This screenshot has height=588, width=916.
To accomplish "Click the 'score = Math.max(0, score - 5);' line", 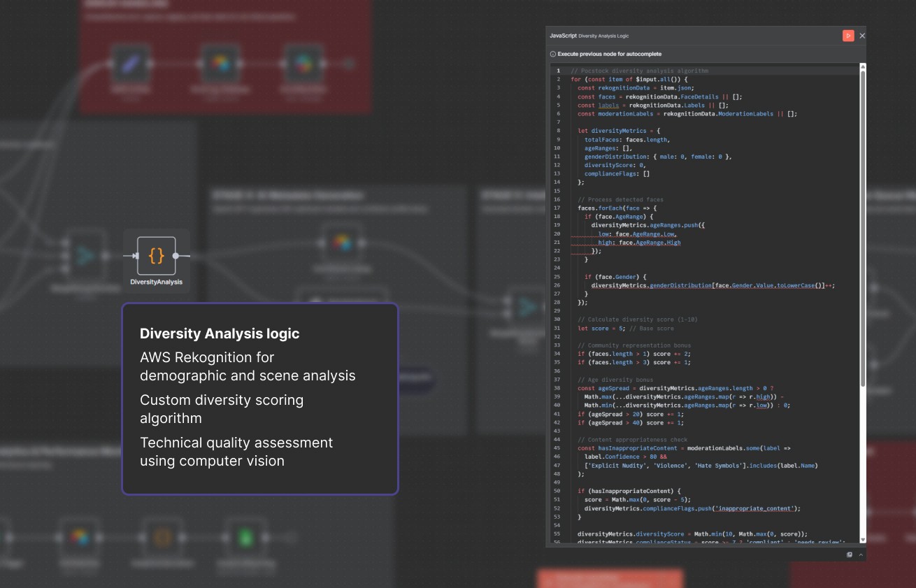I will (638, 499).
